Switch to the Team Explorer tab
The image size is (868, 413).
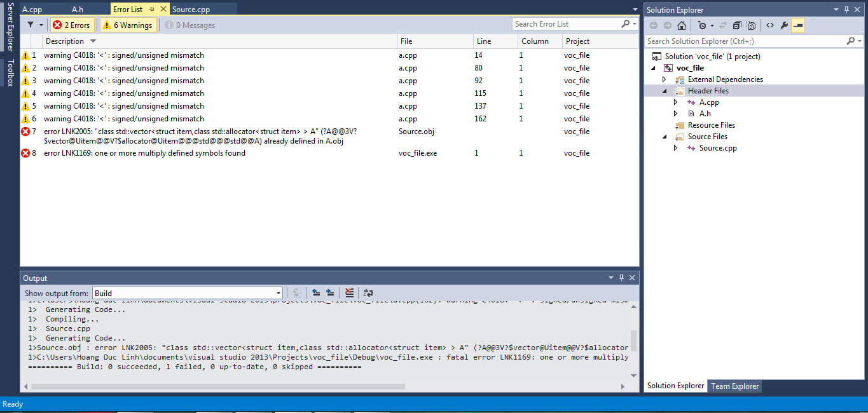[734, 386]
